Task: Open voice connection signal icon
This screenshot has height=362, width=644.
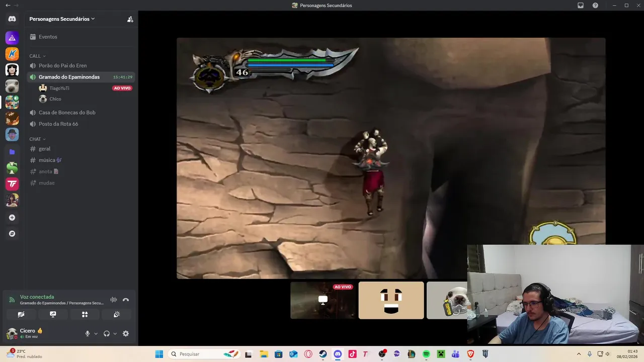Action: [x=12, y=300]
